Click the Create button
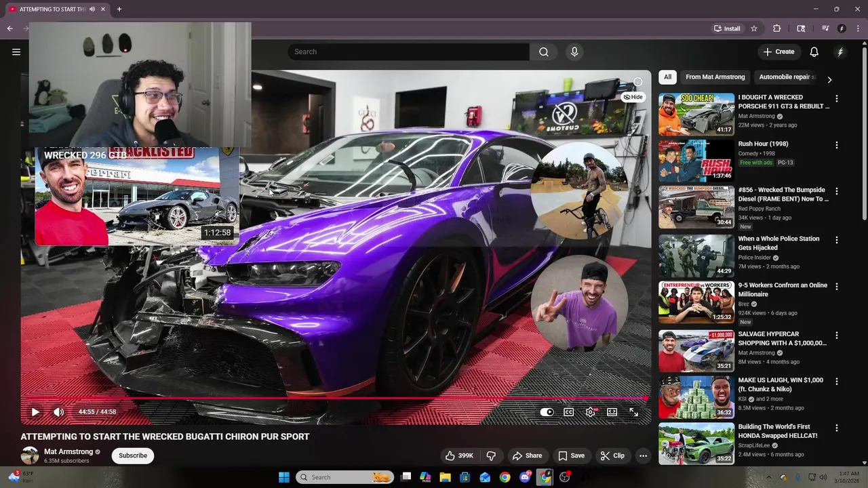The image size is (868, 488). [778, 52]
